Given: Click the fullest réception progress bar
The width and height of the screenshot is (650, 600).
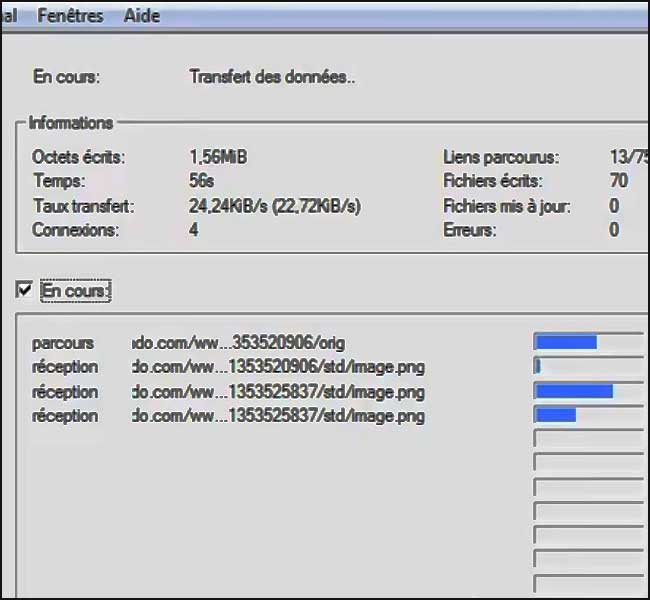Looking at the screenshot, I should [x=590, y=391].
